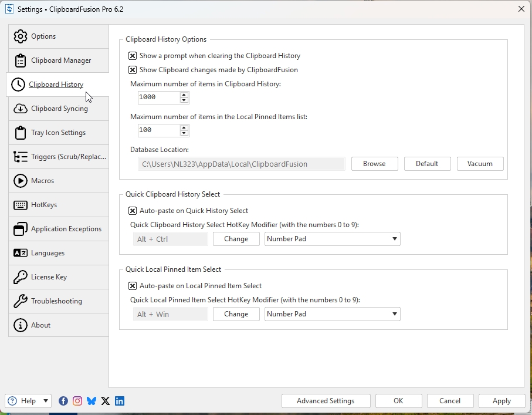This screenshot has width=532, height=415.
Task: Disable Auto-paste on Quick History Select
Action: [133, 211]
